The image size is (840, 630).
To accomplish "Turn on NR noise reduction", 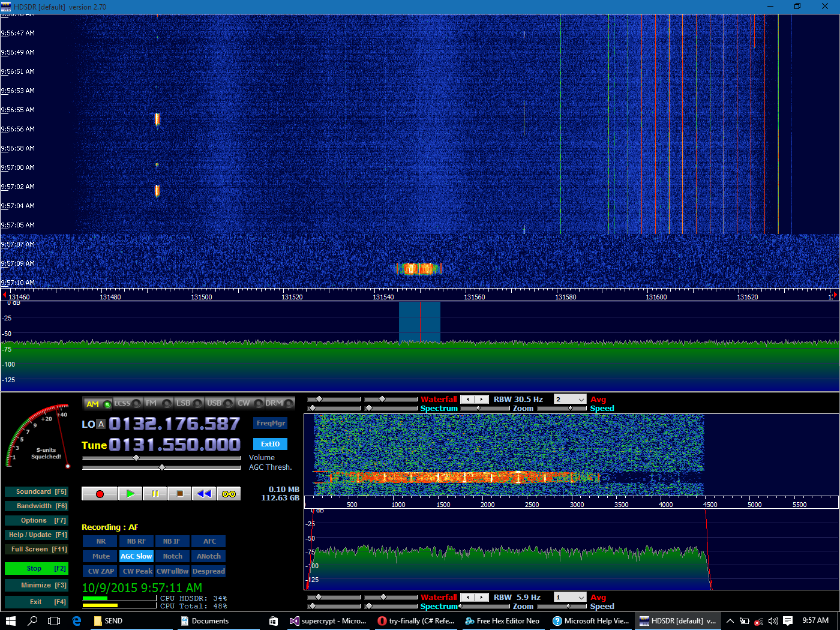I will pyautogui.click(x=100, y=541).
